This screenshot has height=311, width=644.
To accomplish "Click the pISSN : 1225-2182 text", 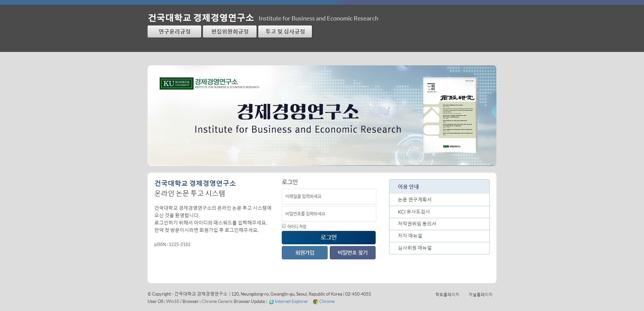I will 172,244.
